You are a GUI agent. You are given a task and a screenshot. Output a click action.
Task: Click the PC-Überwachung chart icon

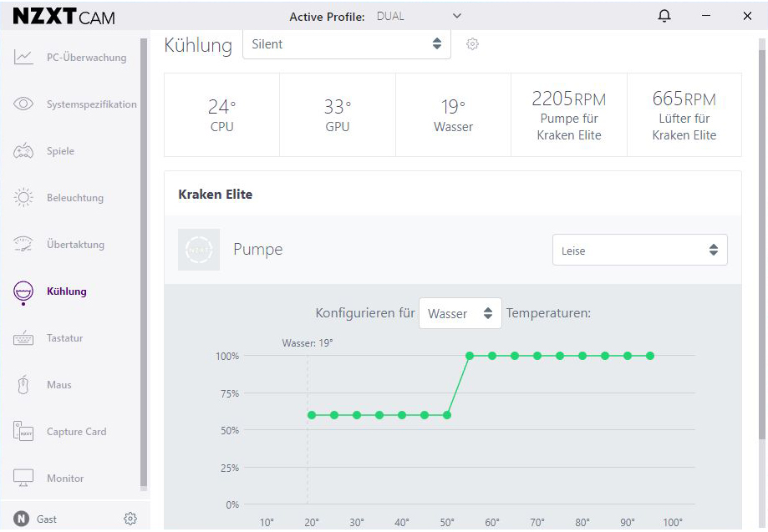tap(23, 58)
